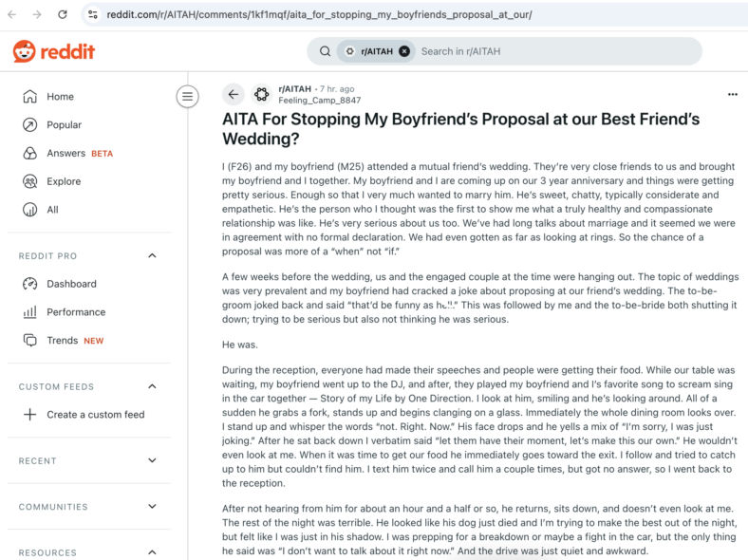Image resolution: width=748 pixels, height=560 pixels.
Task: Expand the Communities section
Action: pos(152,507)
